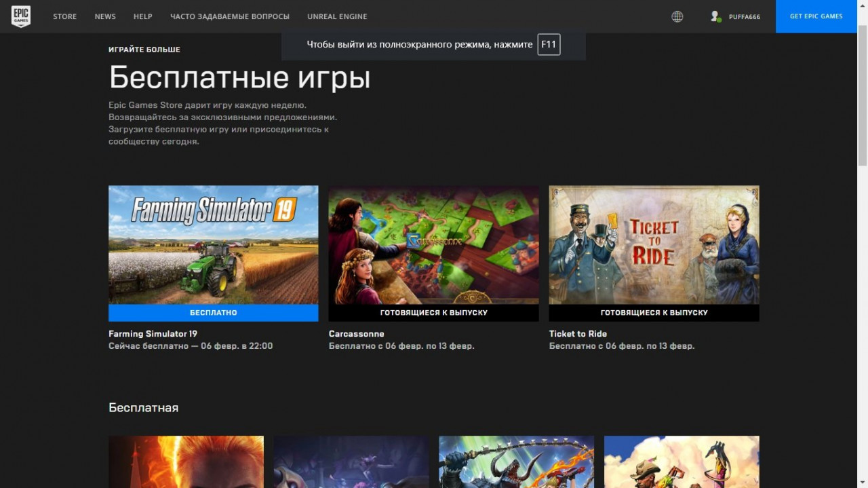The width and height of the screenshot is (868, 488).
Task: Click the Ticket to Ride title text
Action: pyautogui.click(x=578, y=334)
